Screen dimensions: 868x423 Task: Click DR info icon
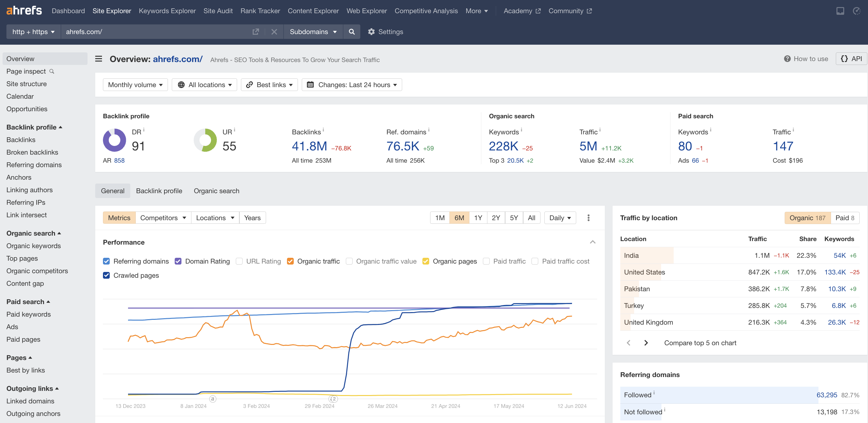[144, 130]
